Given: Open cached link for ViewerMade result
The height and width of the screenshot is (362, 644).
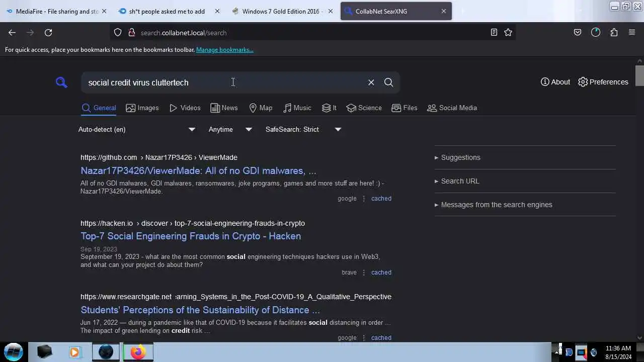Looking at the screenshot, I should click(381, 199).
